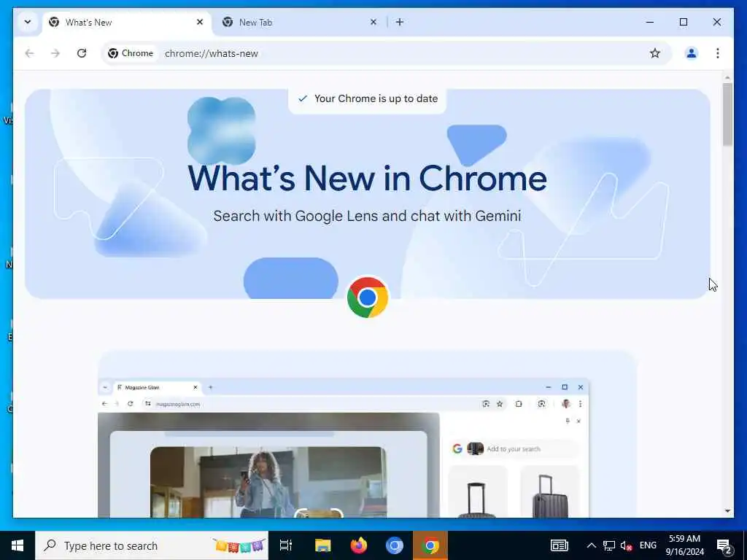Click the scrollbar down arrow
Image resolution: width=747 pixels, height=560 pixels.
point(727,511)
